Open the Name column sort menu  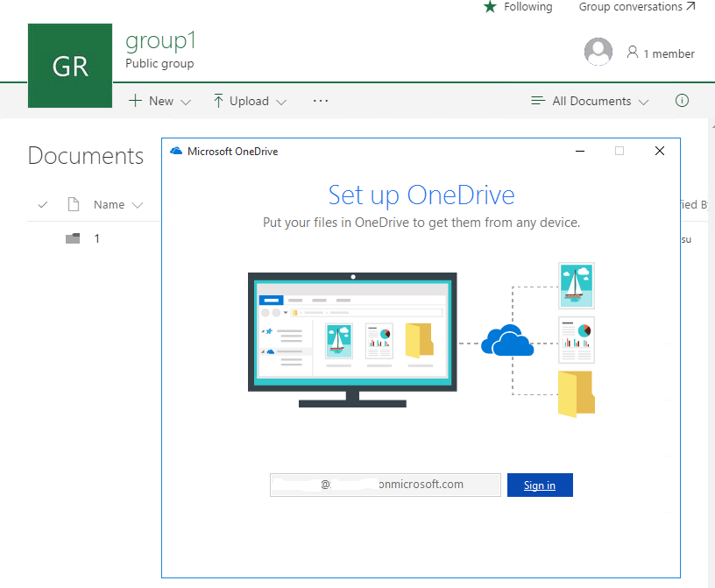tap(118, 205)
